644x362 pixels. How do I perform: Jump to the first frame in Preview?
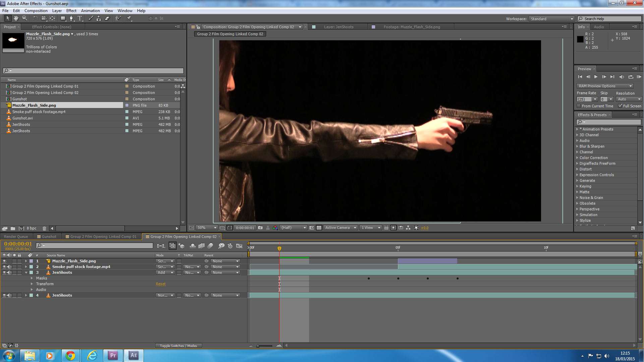click(580, 77)
